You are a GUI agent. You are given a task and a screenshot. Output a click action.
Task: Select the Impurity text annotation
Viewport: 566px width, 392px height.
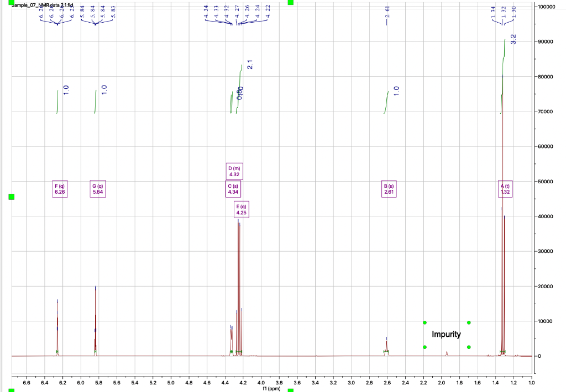[x=447, y=334]
